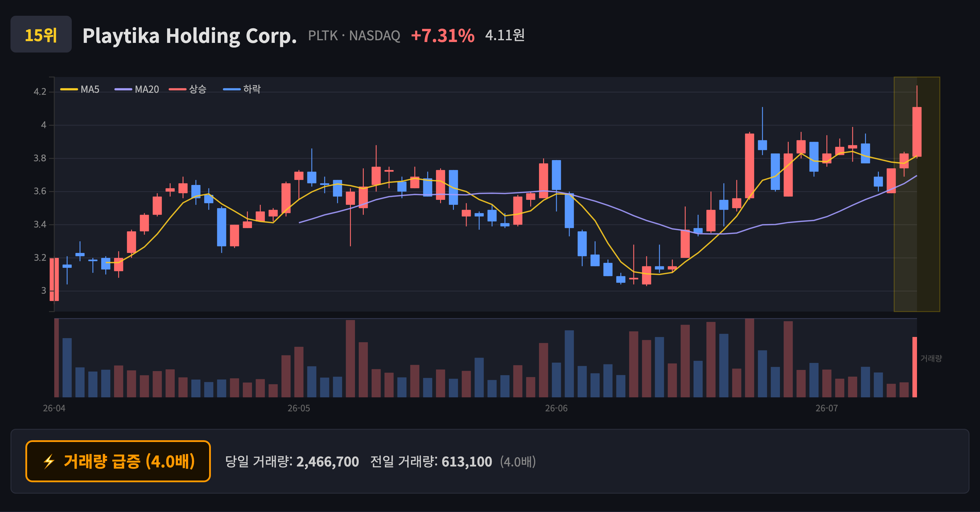Click the 3.4 price axis label
Screen dimensions: 980x512
[x=40, y=224]
